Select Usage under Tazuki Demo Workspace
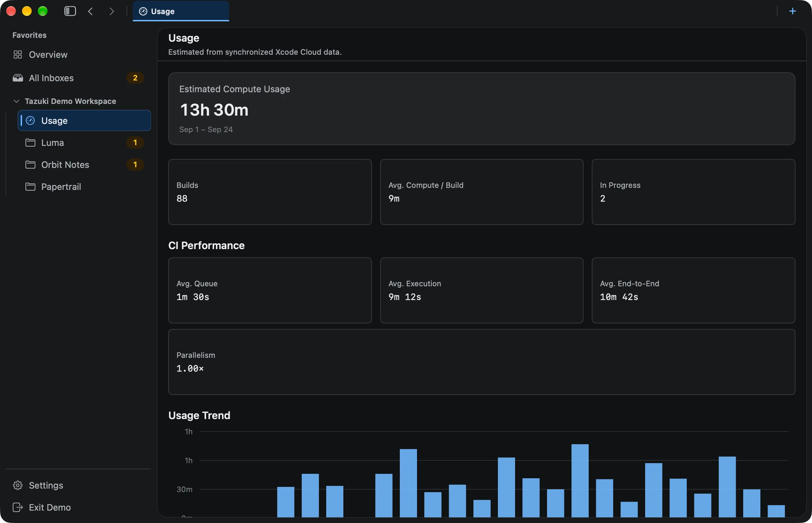Image resolution: width=812 pixels, height=523 pixels. click(x=84, y=120)
